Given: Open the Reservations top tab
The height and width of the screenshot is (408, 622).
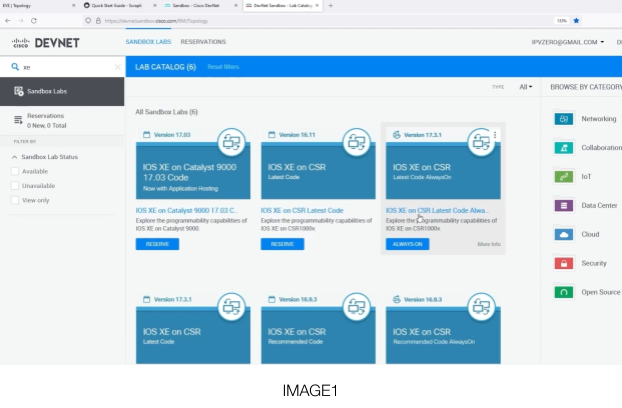Looking at the screenshot, I should pyautogui.click(x=203, y=42).
